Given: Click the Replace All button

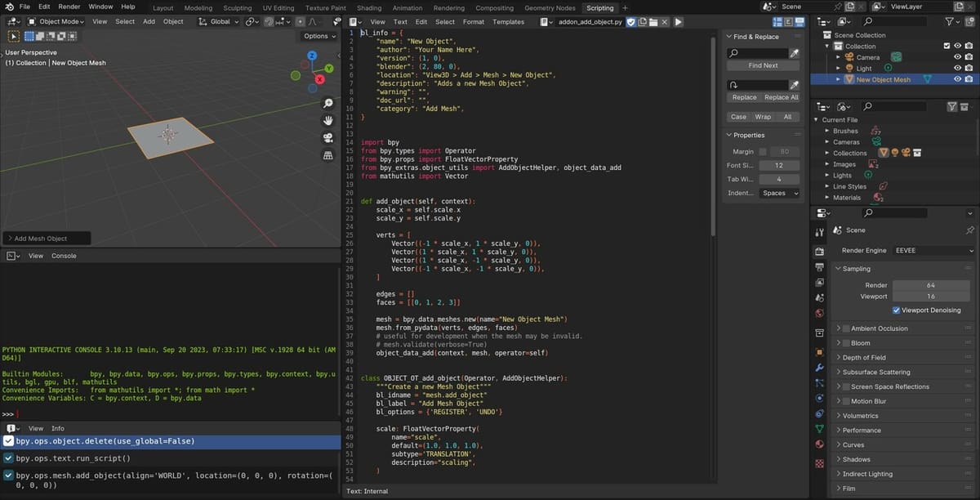Looking at the screenshot, I should [x=782, y=97].
